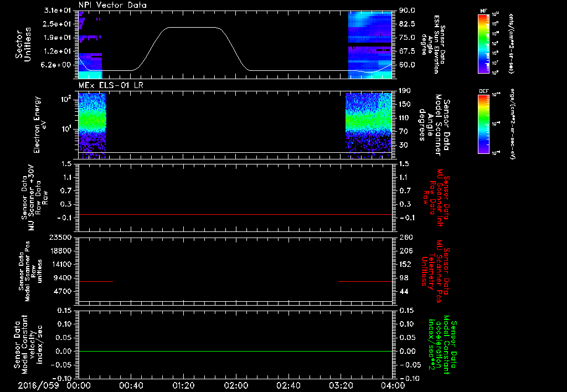
Task: Click the 'Model Scanner Pos Raw' axis label
Action: (31, 271)
